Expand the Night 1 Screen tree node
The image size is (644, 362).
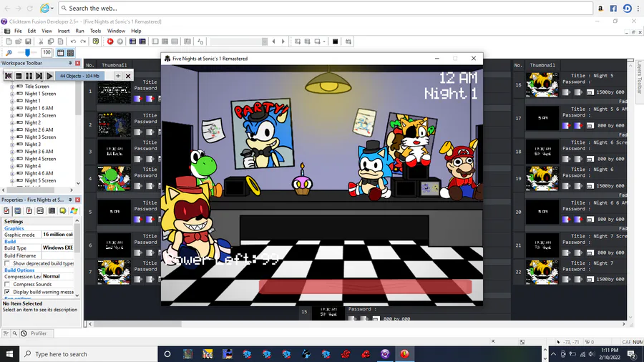(12, 94)
